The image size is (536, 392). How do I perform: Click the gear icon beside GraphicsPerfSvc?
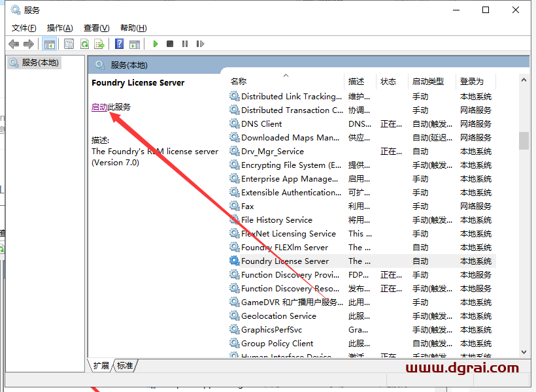pyautogui.click(x=234, y=329)
